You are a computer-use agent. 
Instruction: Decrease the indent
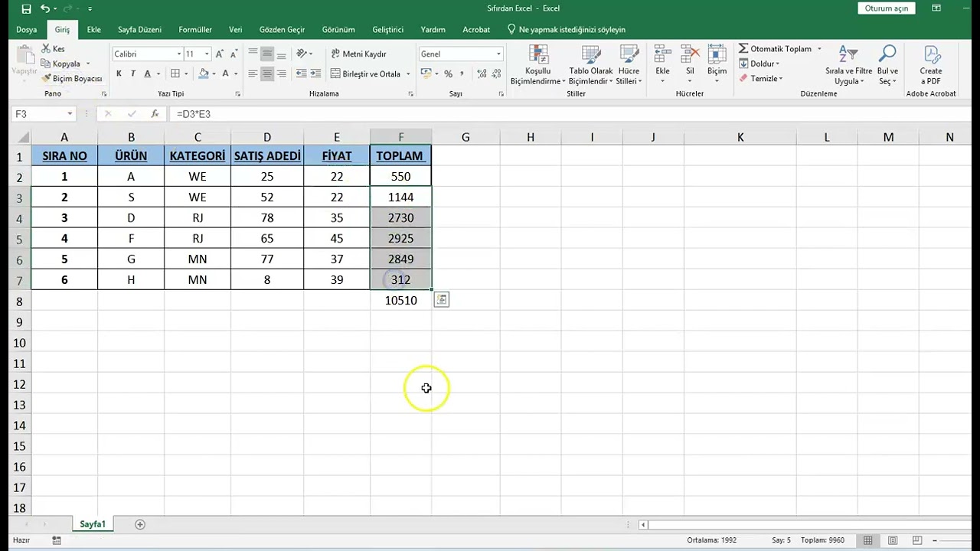(x=301, y=73)
